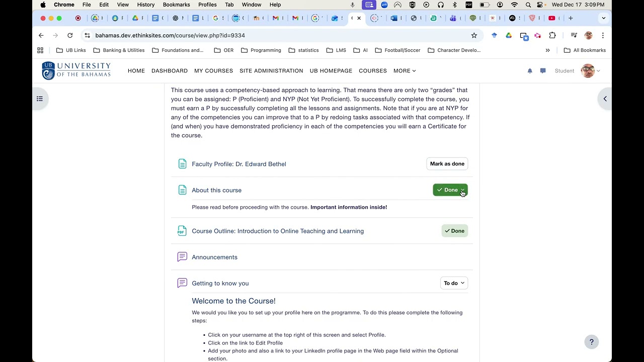
Task: Go to DASHBOARD in site navigation
Action: point(170,71)
